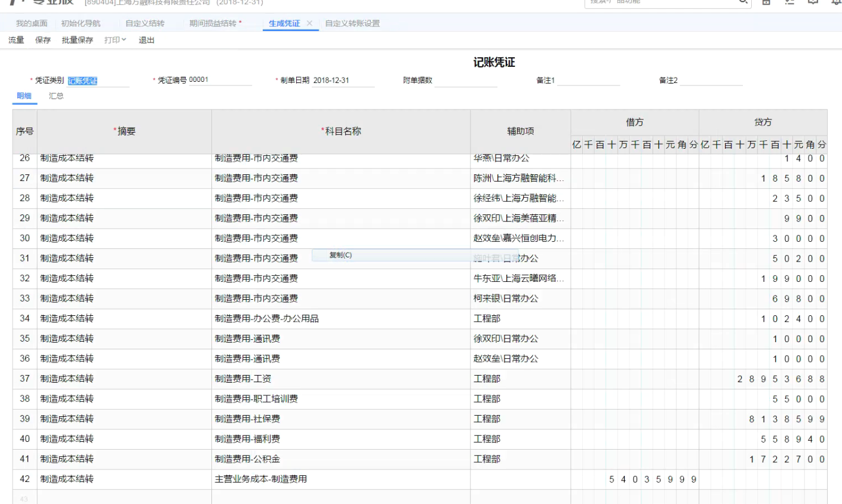Open the 凭证类别 voucher type selector

click(100, 78)
